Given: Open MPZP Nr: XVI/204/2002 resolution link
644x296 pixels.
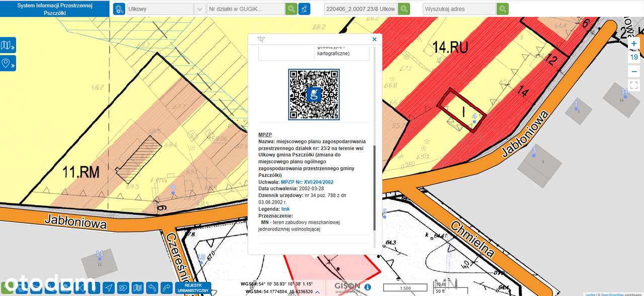Looking at the screenshot, I should pyautogui.click(x=307, y=182).
